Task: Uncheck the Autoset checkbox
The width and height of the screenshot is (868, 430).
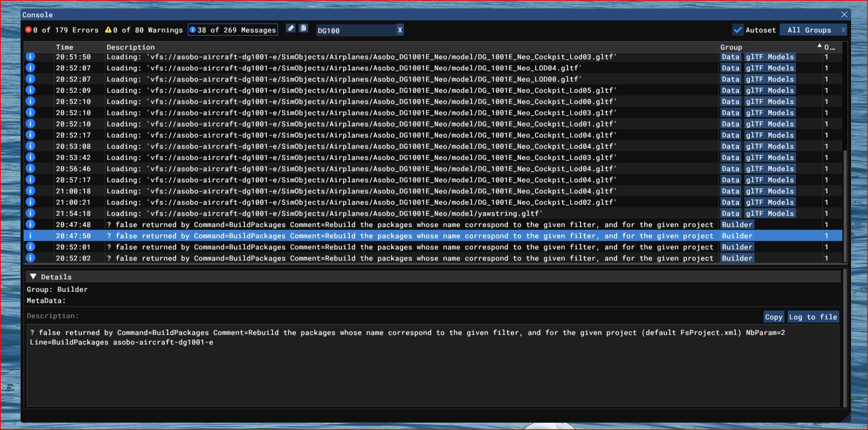Action: [x=738, y=30]
